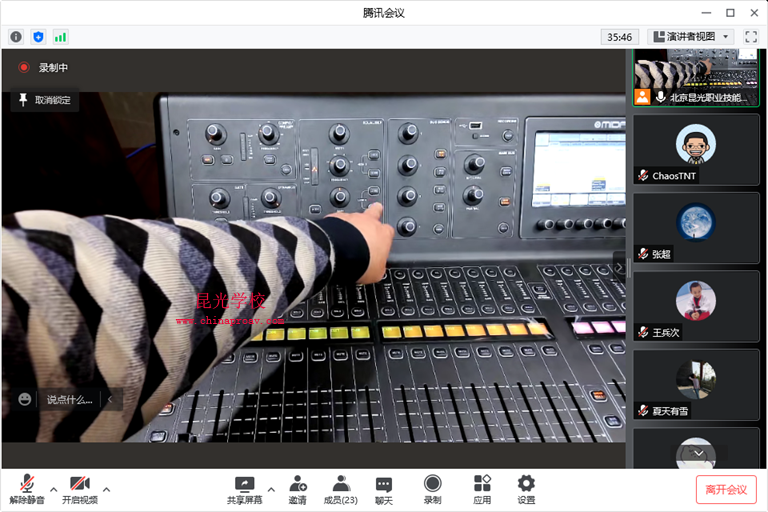Screen dimensions: 768x512
Task: Open the 聊天 chat panel
Action: (x=384, y=489)
